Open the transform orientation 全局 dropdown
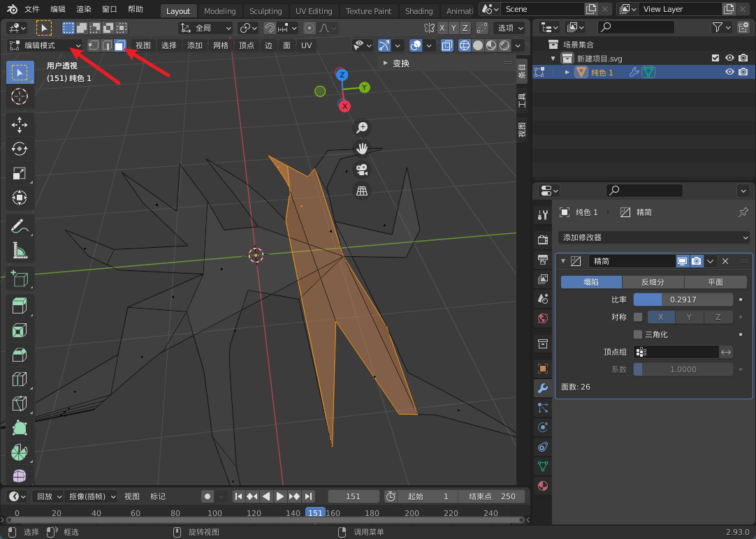Image resolution: width=756 pixels, height=539 pixels. click(x=205, y=28)
